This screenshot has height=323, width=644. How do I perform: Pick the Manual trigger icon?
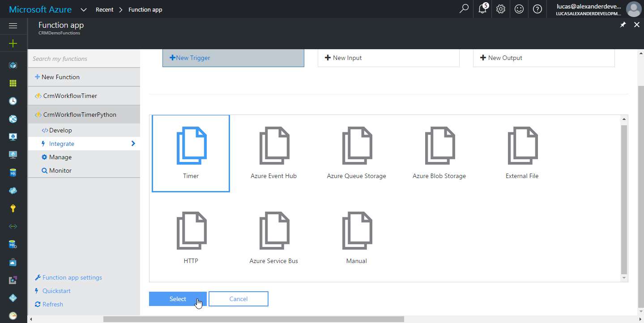[x=357, y=231]
